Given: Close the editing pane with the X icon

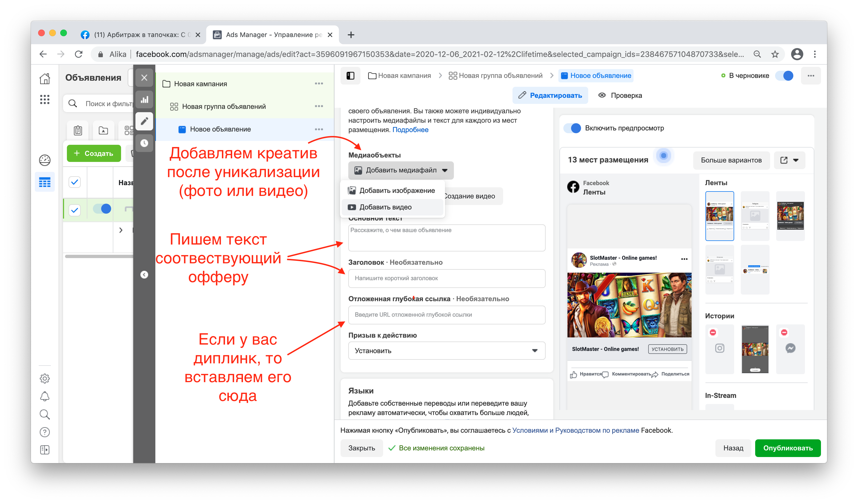Looking at the screenshot, I should tap(144, 78).
